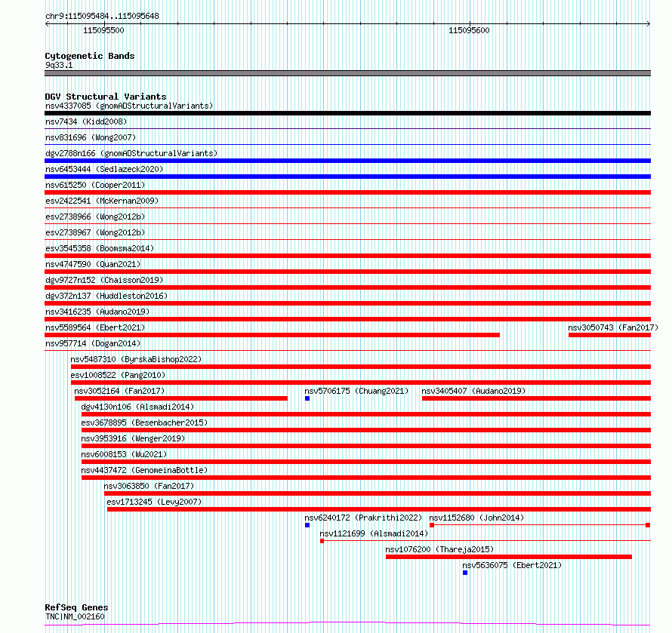
Task: Open the nsv7434 (Kidd2008) variant
Action: click(x=86, y=121)
